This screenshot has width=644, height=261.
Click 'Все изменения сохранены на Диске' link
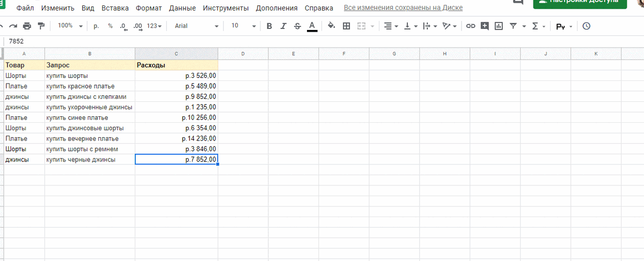pyautogui.click(x=403, y=8)
